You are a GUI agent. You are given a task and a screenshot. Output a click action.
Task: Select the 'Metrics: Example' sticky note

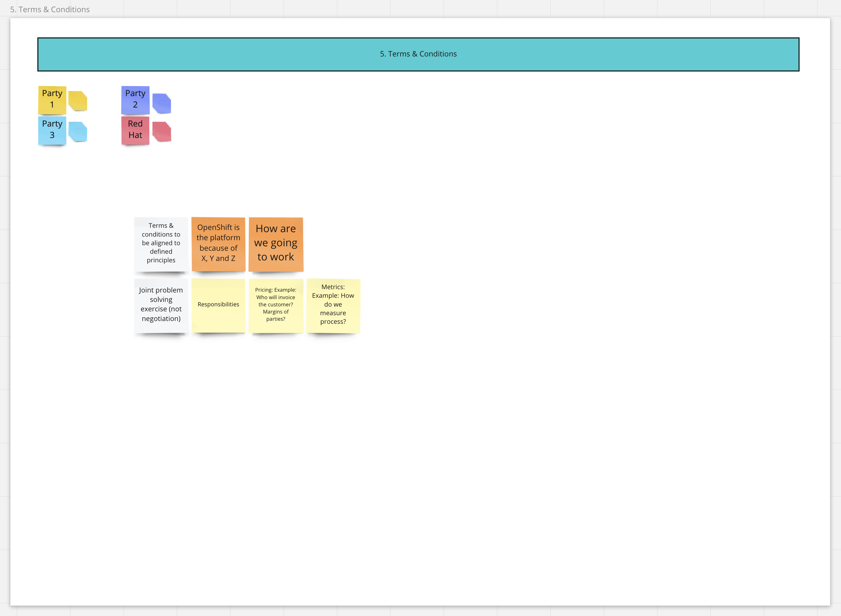click(333, 306)
